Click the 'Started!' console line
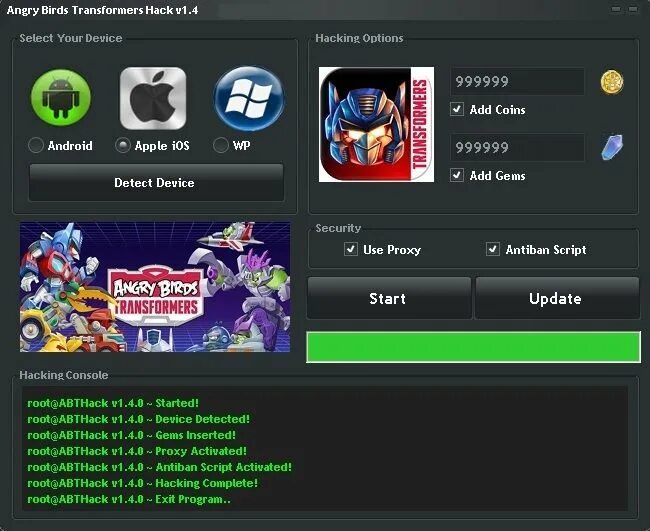The width and height of the screenshot is (650, 531). point(113,403)
